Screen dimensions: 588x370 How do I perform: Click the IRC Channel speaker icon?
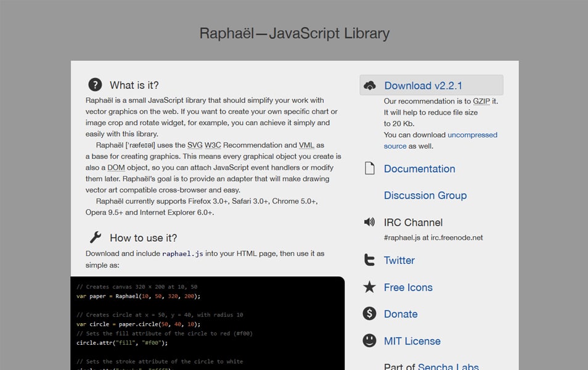(369, 222)
